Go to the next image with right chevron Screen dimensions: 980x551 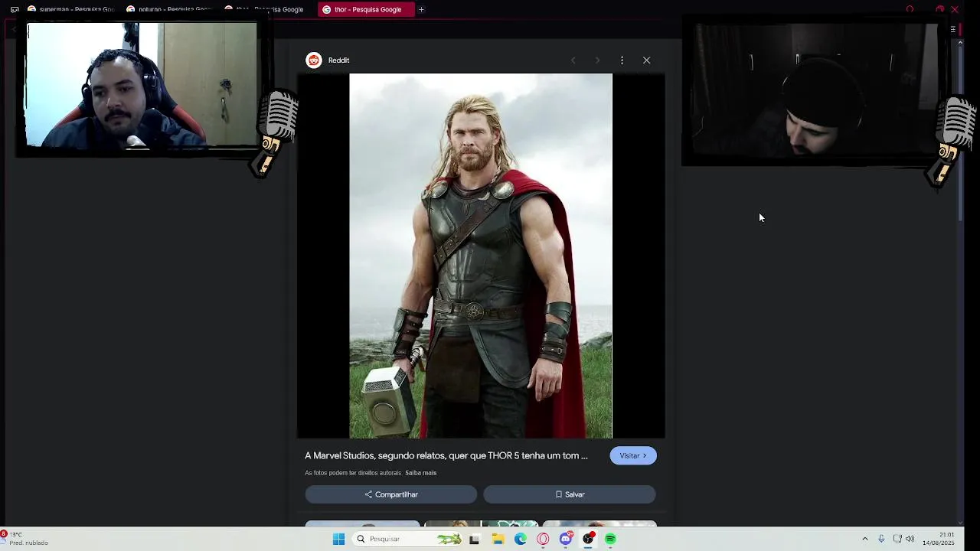click(597, 60)
